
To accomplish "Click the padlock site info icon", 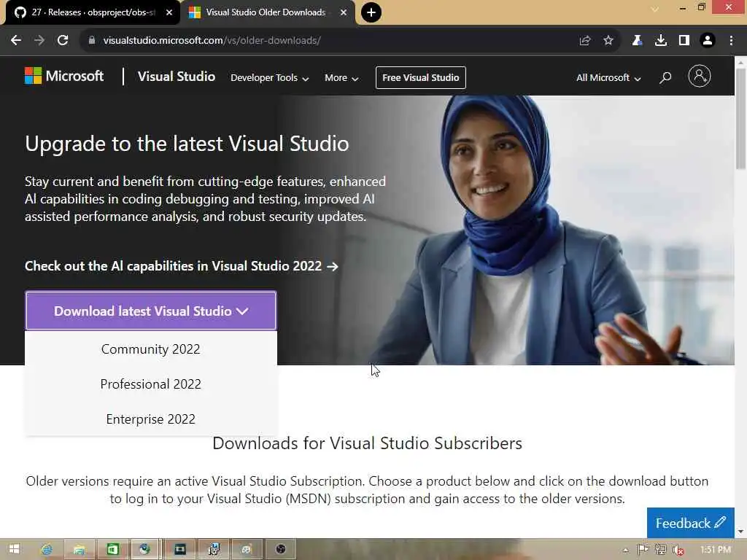I will click(x=92, y=41).
